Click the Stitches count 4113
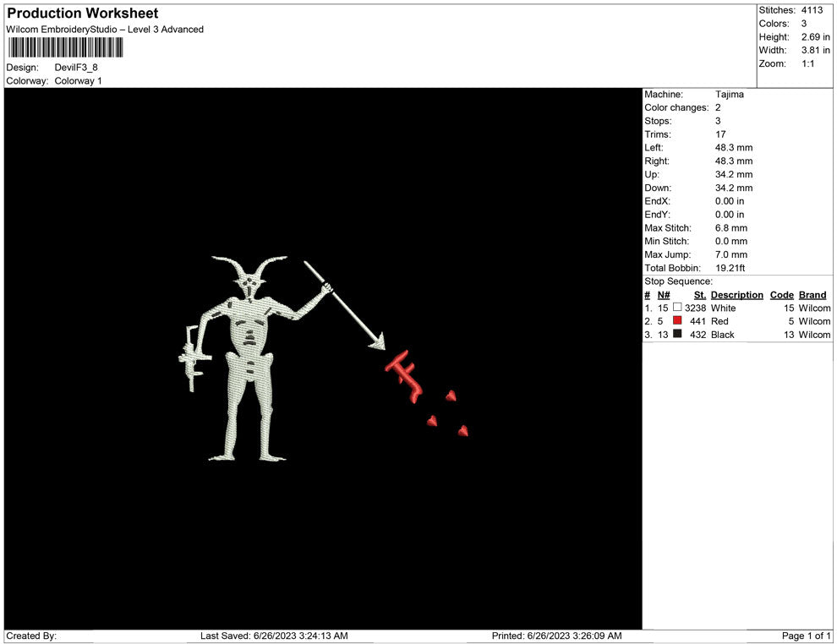 [812, 10]
